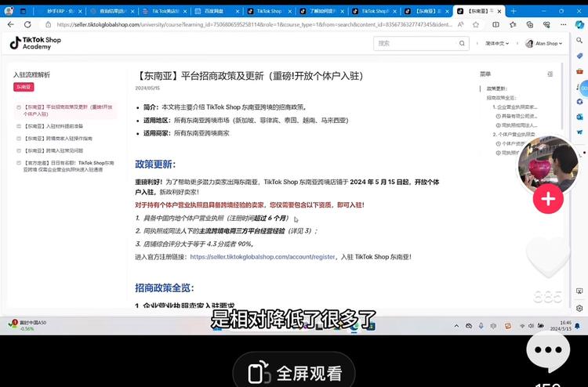Click the magnifier icon in the search box
Screen dimensions: 588x387
point(462,43)
